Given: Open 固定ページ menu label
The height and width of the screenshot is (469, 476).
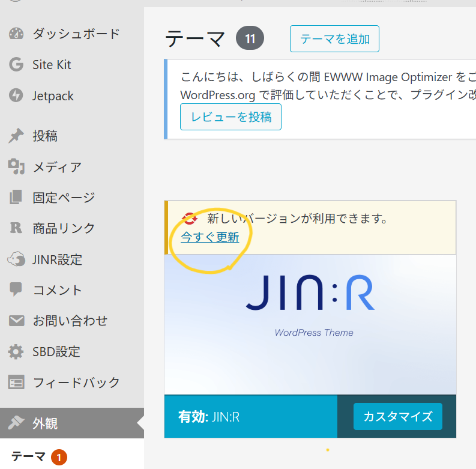Looking at the screenshot, I should [x=64, y=198].
